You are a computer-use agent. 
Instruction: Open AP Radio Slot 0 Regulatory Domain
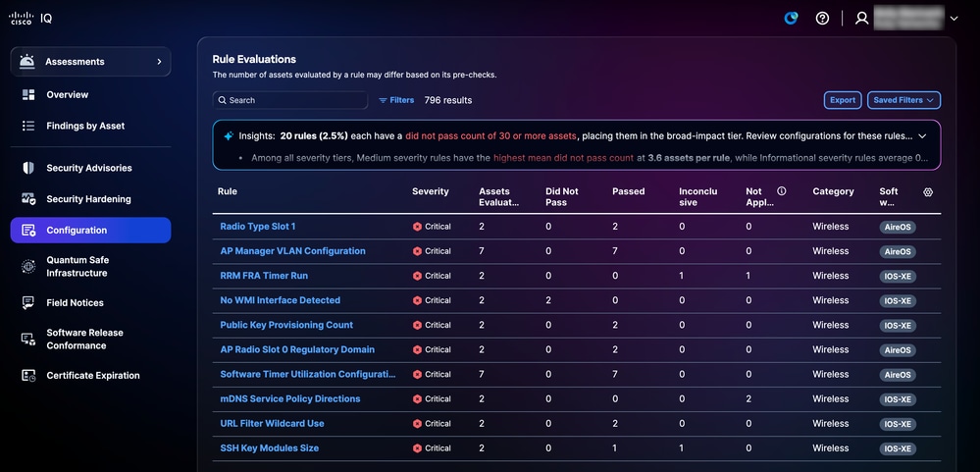(x=297, y=349)
